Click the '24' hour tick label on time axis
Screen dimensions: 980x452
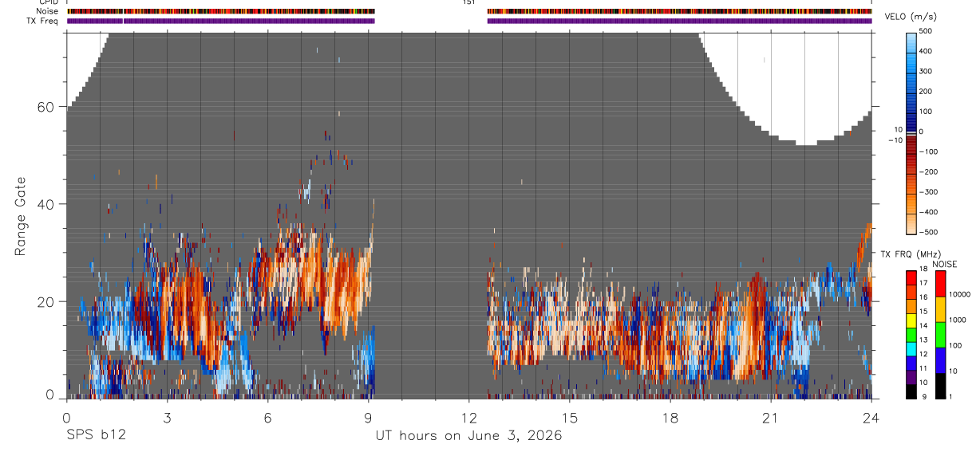tap(871, 418)
